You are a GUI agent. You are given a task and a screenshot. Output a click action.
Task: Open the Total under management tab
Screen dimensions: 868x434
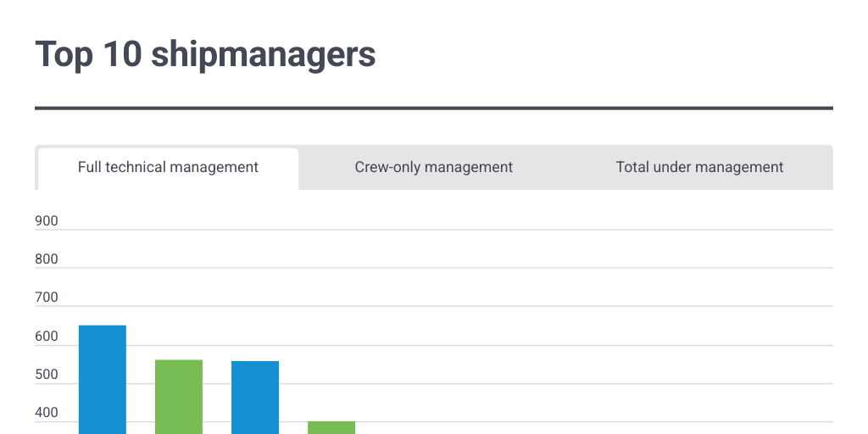[x=699, y=168]
